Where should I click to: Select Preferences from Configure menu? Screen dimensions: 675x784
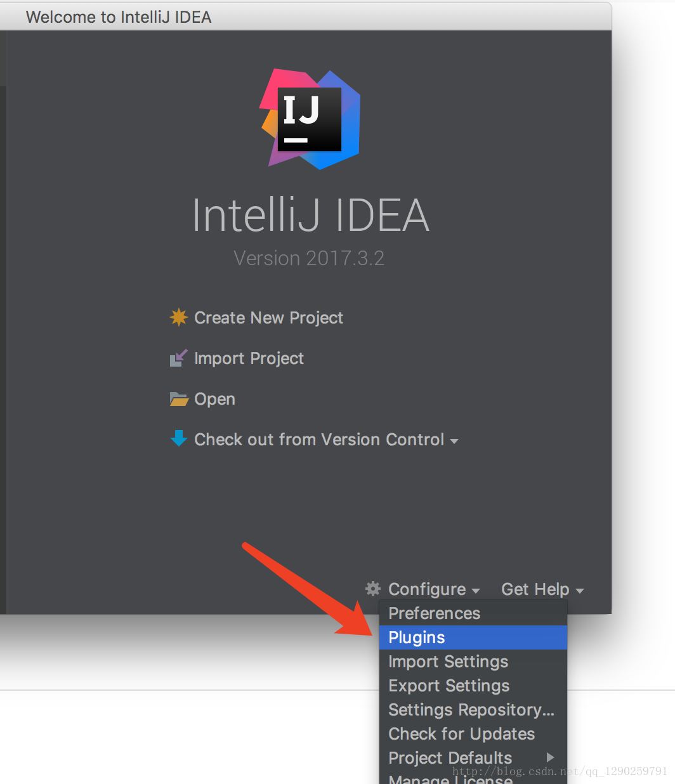tap(434, 613)
